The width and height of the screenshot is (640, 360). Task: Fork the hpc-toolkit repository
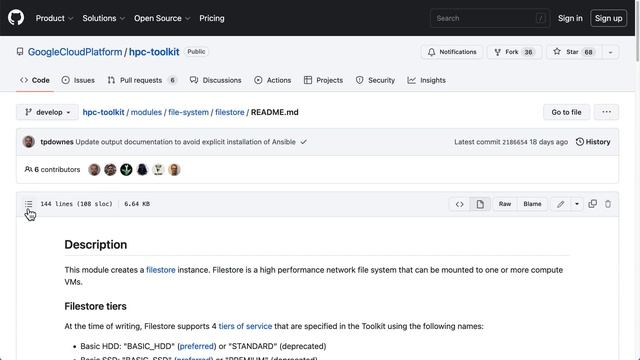514,52
